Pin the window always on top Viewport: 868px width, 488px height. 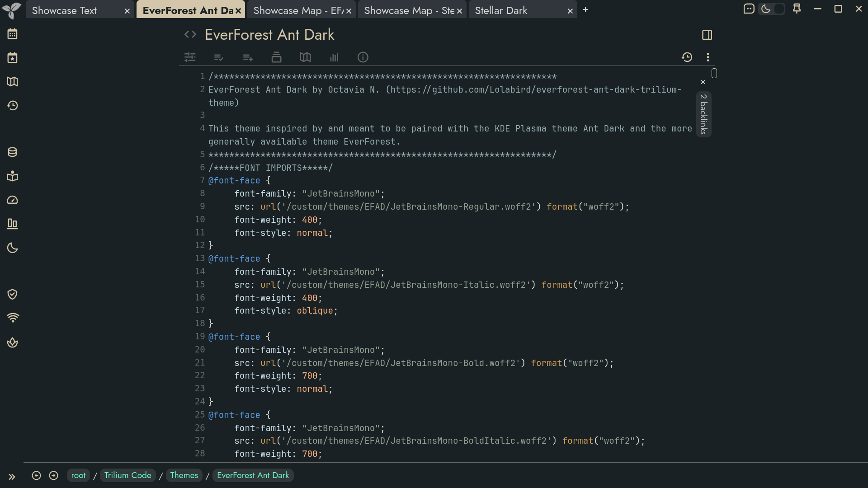pyautogui.click(x=797, y=9)
